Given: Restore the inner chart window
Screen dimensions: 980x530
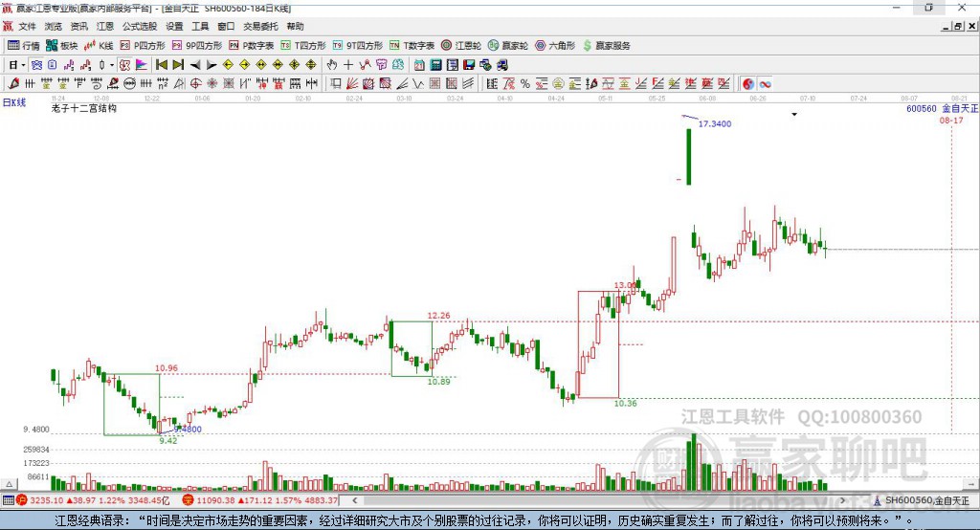Looking at the screenshot, I should coord(958,26).
